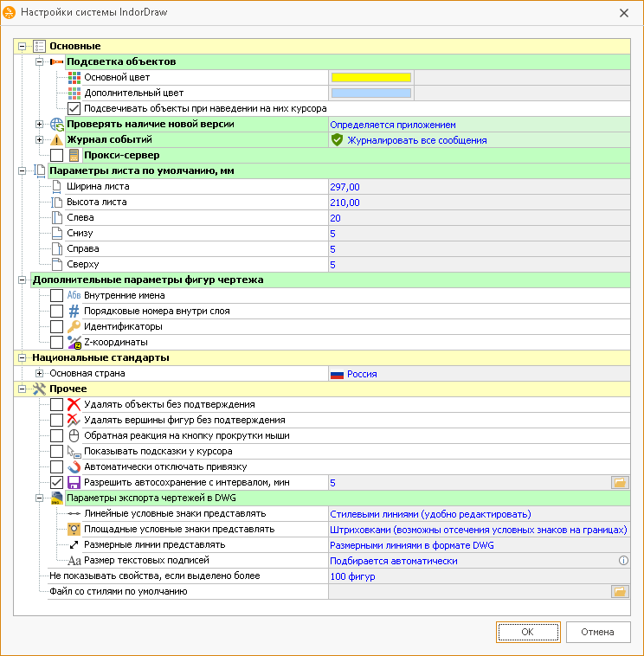Collapse Параметры экспорта чертежей в DWG
The height and width of the screenshot is (656, 644).
39,498
